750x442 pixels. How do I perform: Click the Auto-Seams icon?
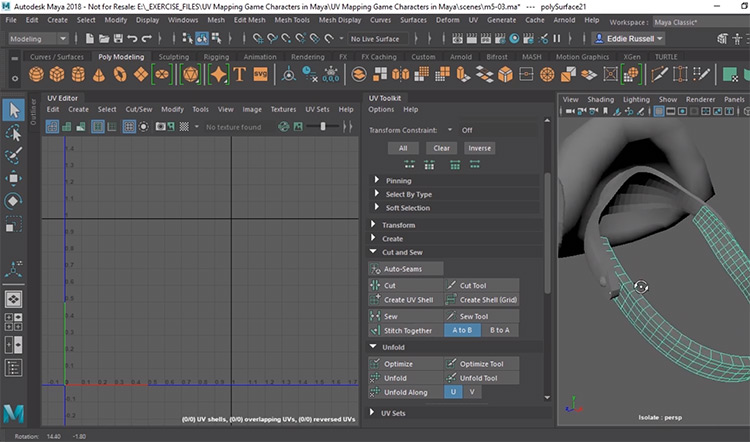(x=375, y=269)
